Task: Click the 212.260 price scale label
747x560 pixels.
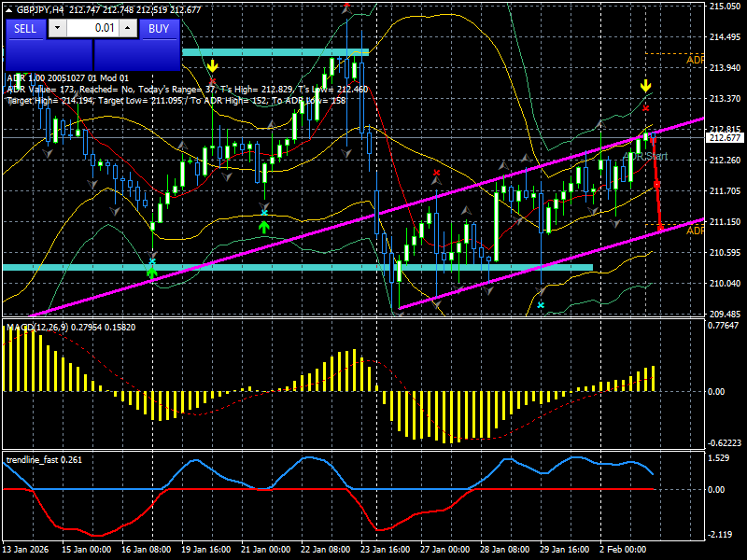Action: (x=725, y=160)
